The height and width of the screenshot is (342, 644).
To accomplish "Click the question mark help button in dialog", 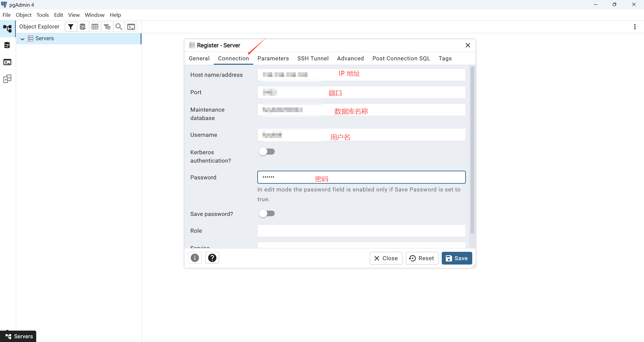I will point(212,258).
